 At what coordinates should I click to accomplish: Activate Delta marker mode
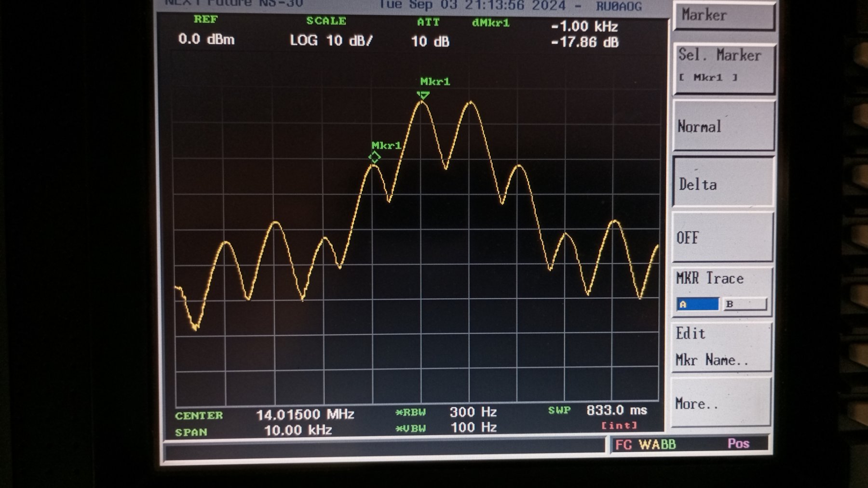point(723,182)
